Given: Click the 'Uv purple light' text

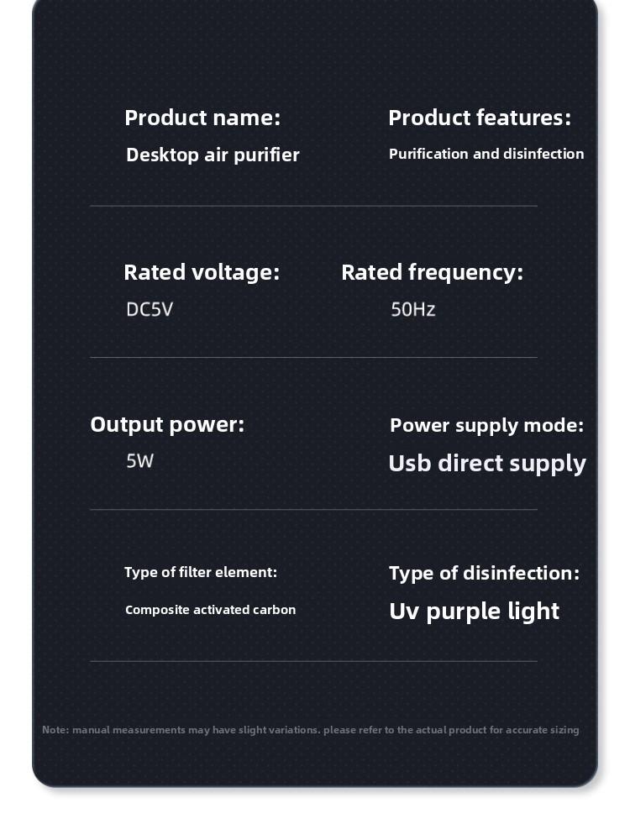Looking at the screenshot, I should (x=474, y=611).
